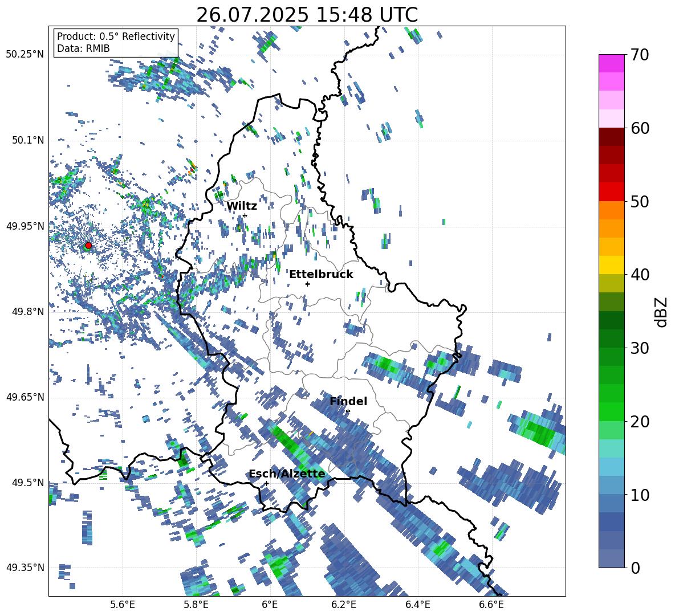Click the 6.2°E longitude label
The image size is (675, 616).
click(344, 605)
